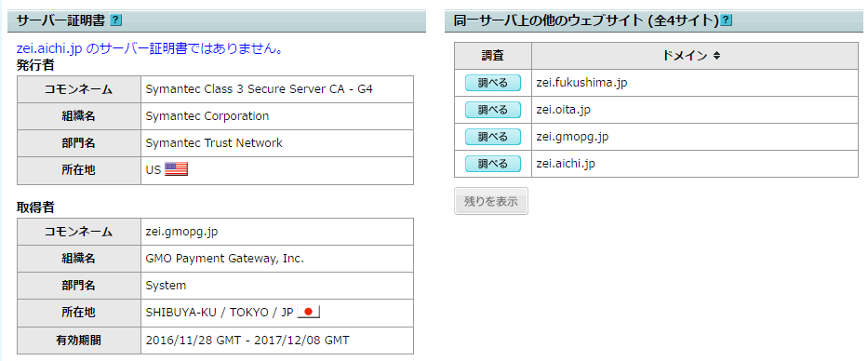
Task: Select zei.gmopg.jp in the domain list
Action: tap(572, 137)
